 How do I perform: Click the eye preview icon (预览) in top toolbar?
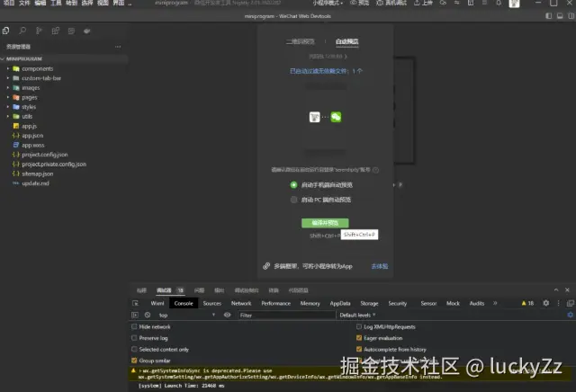click(359, 3)
